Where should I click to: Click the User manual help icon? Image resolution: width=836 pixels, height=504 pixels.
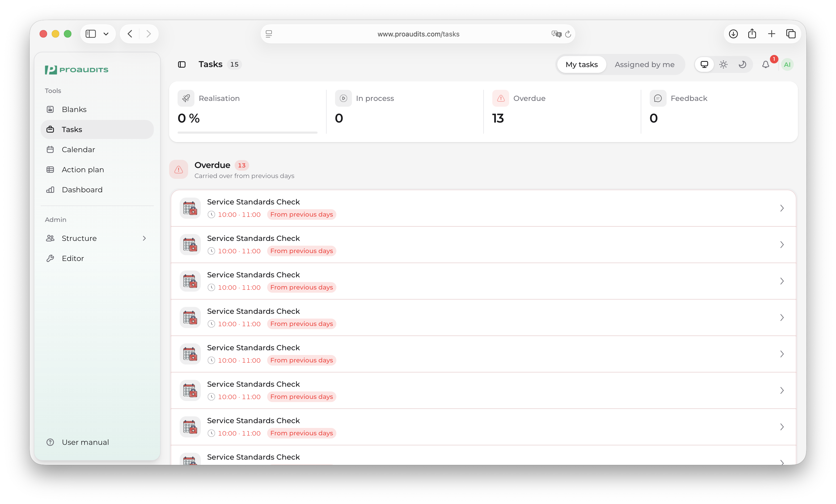pyautogui.click(x=50, y=442)
